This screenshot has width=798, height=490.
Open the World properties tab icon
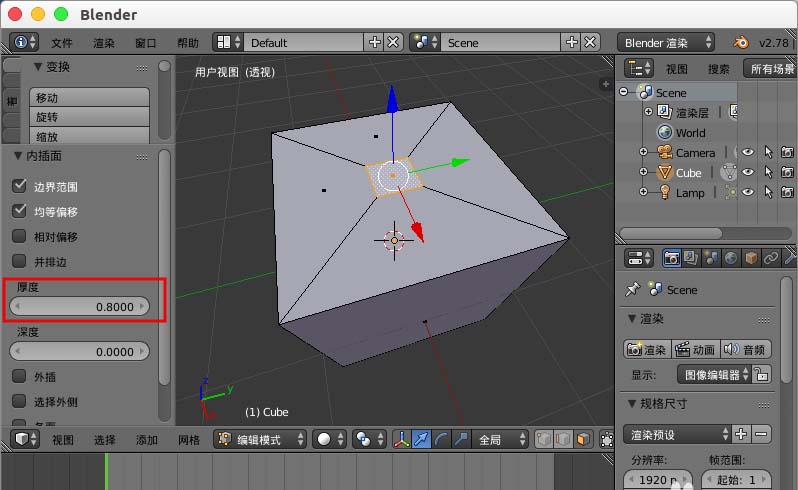tap(731, 258)
